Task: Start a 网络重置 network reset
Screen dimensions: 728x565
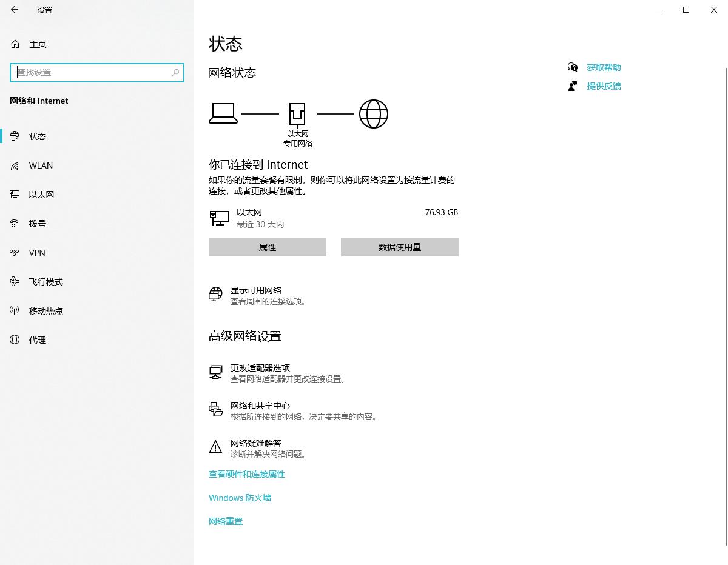Action: point(225,521)
